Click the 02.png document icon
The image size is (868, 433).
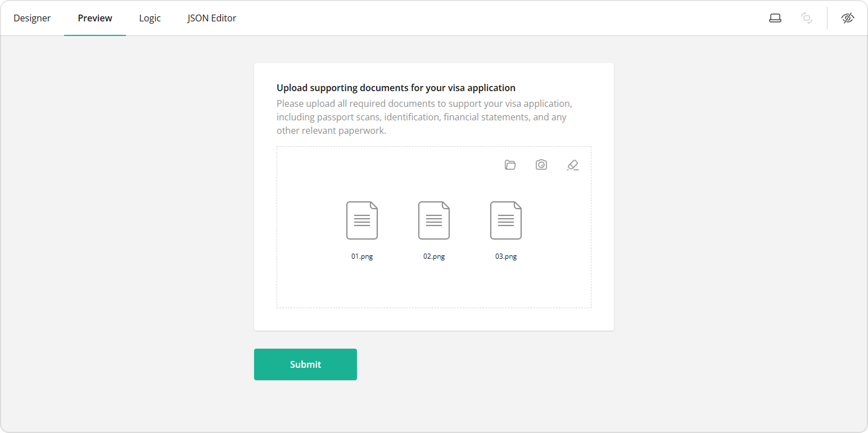pyautogui.click(x=433, y=220)
